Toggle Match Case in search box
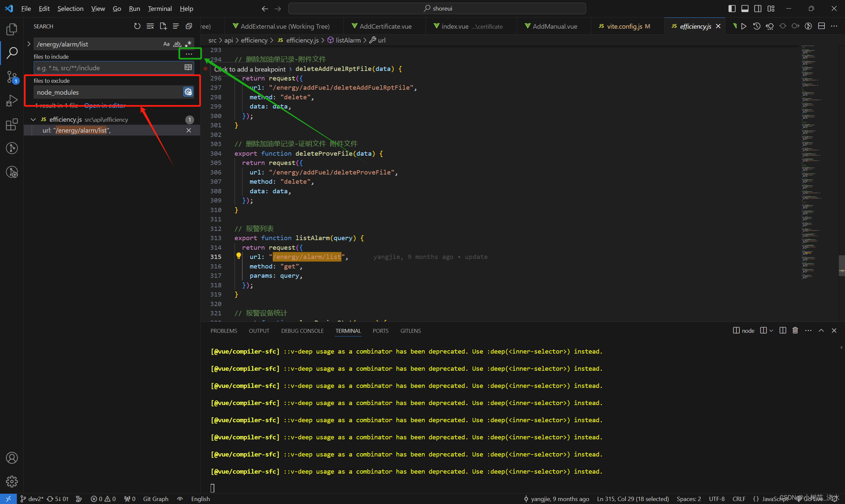 point(166,44)
